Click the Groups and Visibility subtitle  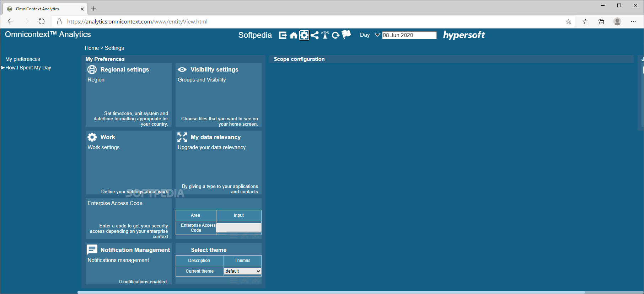(202, 80)
